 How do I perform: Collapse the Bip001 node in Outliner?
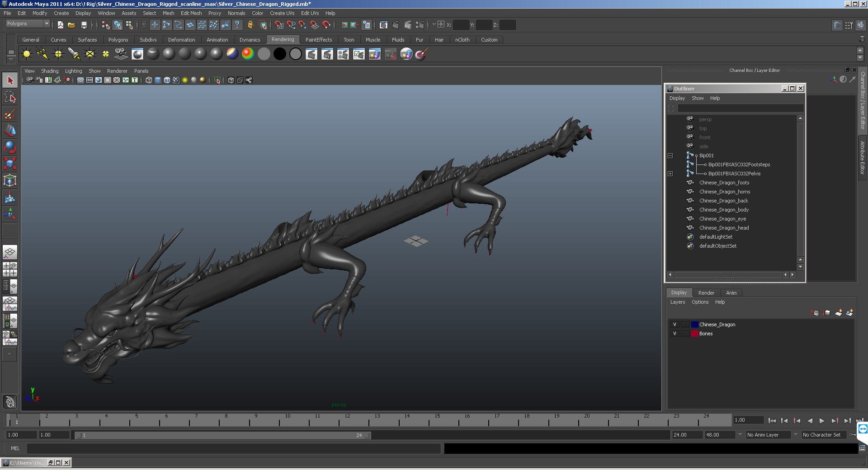tap(670, 155)
